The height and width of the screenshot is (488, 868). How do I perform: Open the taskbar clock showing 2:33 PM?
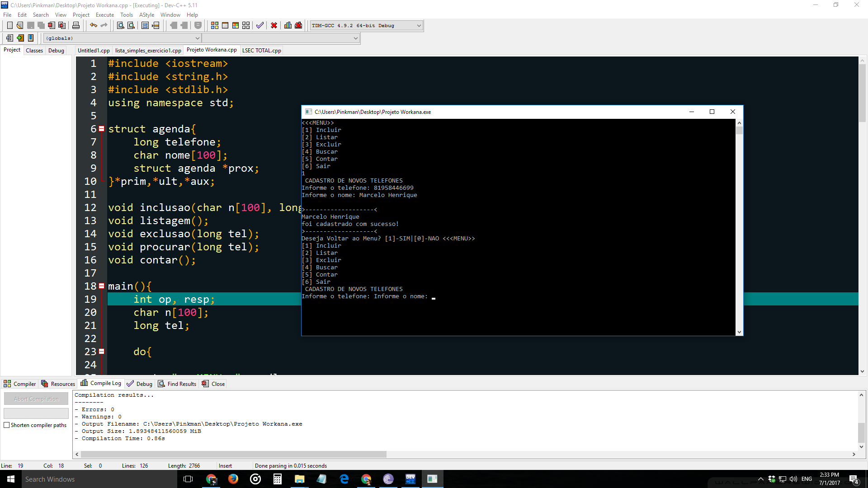pyautogui.click(x=829, y=479)
